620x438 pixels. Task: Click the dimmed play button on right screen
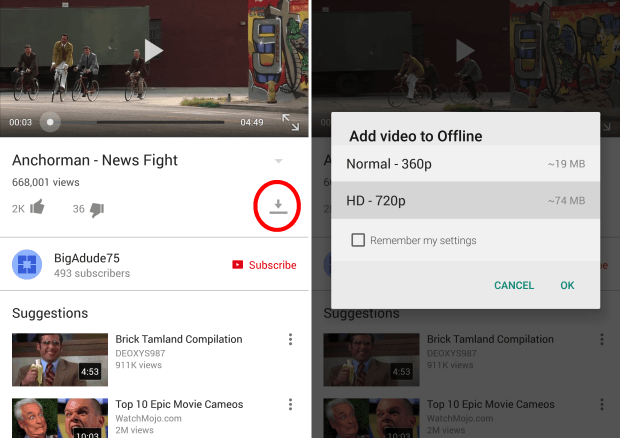[x=465, y=51]
